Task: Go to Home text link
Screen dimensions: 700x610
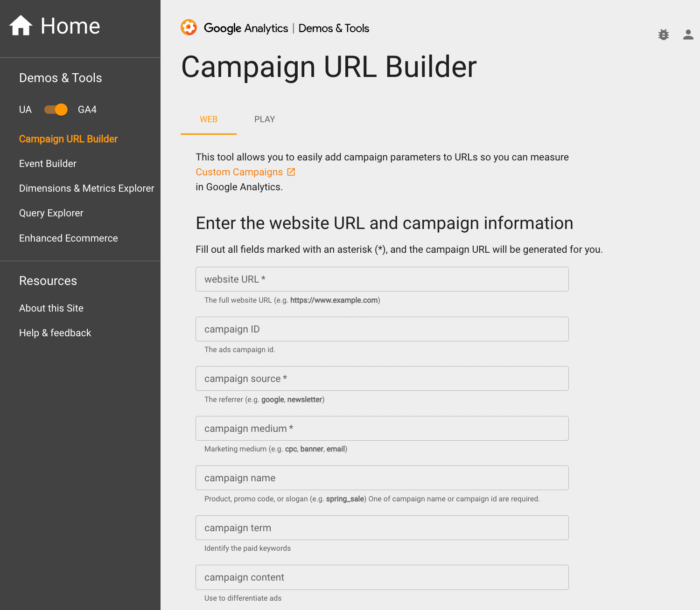Action: coord(70,26)
